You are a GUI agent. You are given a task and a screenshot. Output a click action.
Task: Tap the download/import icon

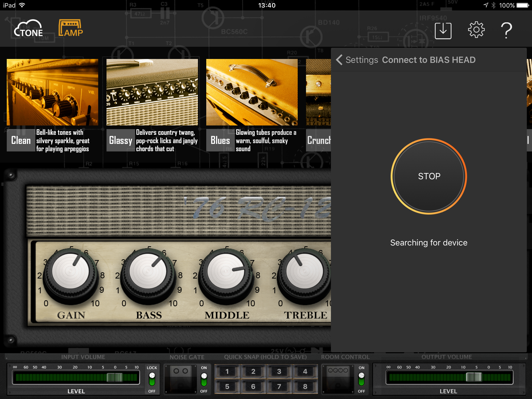[x=443, y=31]
